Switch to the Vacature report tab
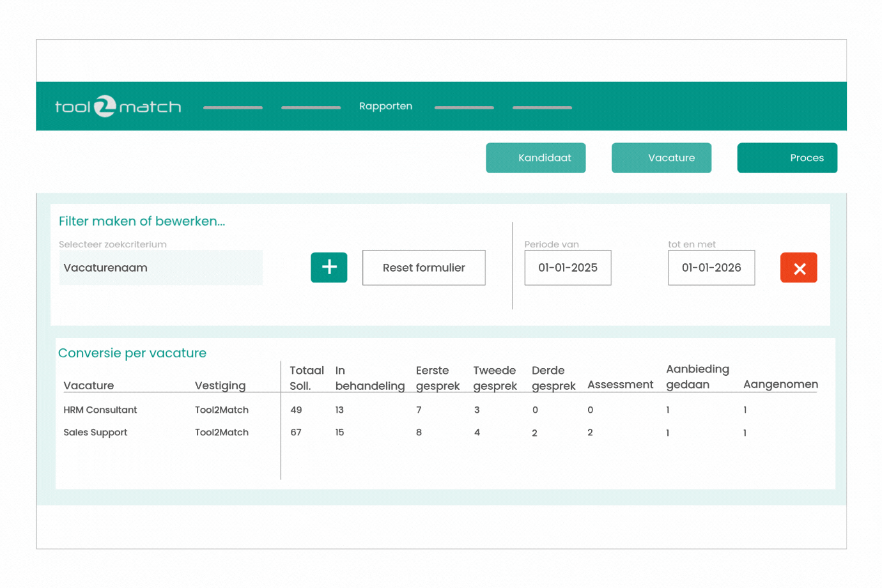This screenshot has height=588, width=882. [661, 158]
